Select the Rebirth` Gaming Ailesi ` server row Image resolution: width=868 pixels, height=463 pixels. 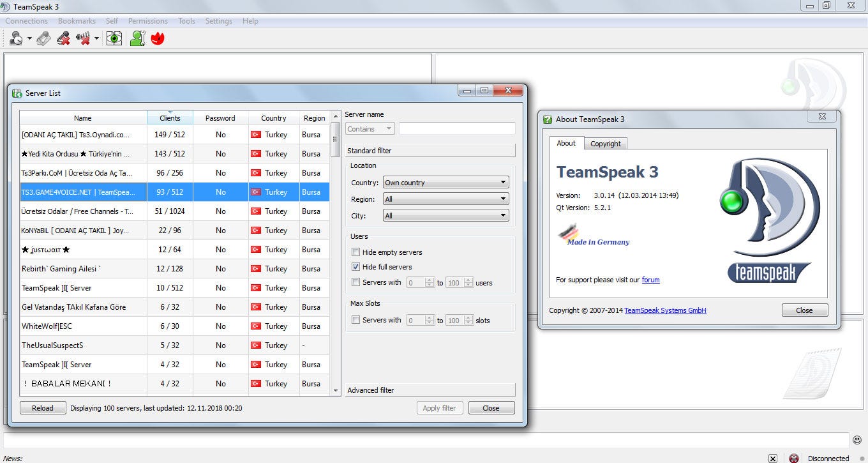point(174,269)
